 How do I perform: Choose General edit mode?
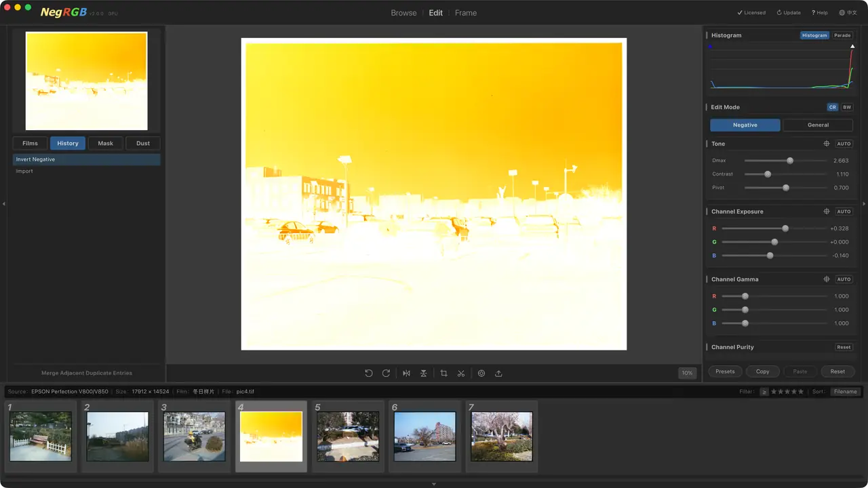click(818, 125)
